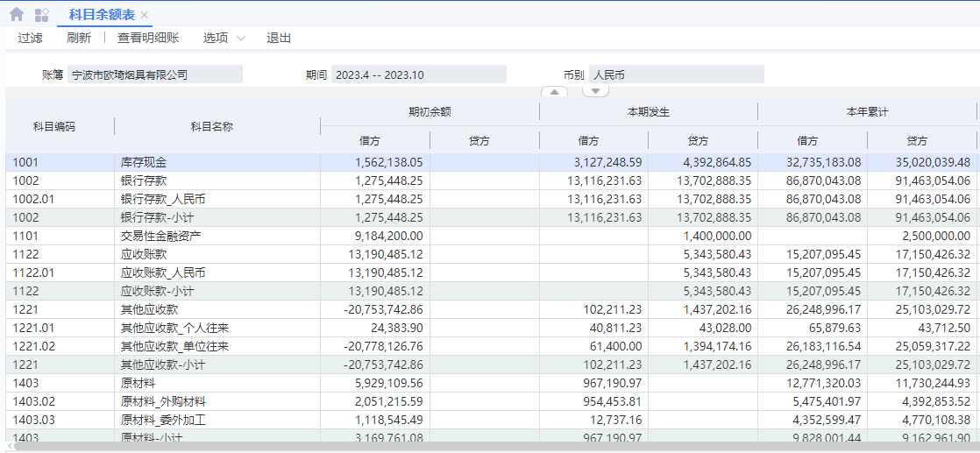The width and height of the screenshot is (980, 453).
Task: Switch to the 科目余额表 tab
Action: 102,14
